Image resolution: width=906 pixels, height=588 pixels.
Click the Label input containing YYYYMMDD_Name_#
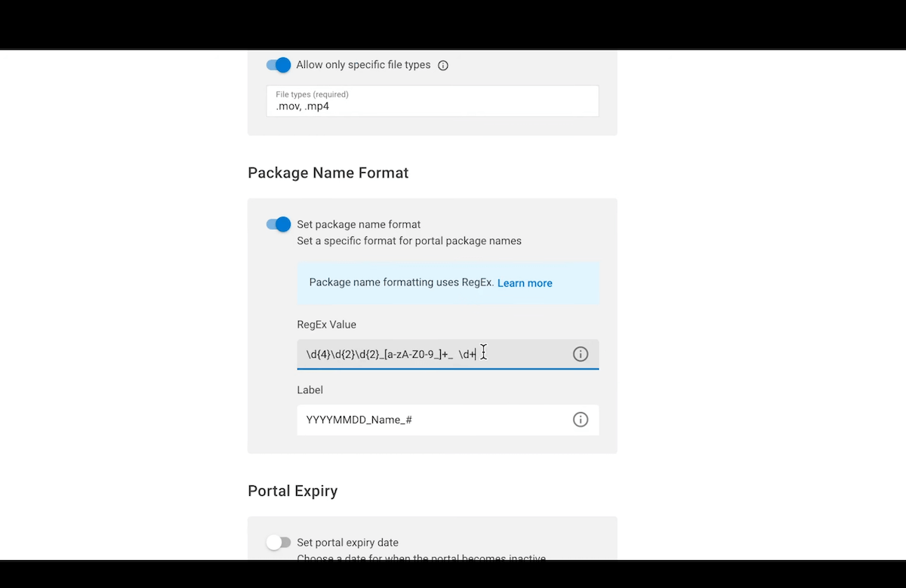click(x=448, y=420)
